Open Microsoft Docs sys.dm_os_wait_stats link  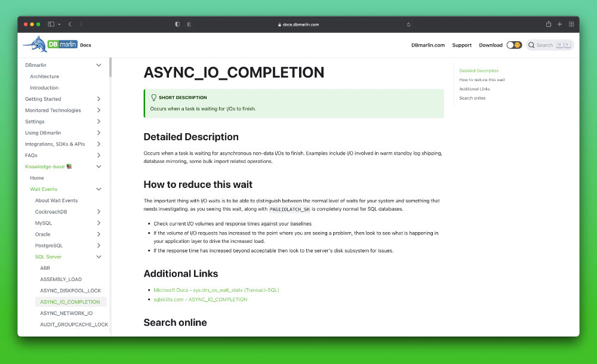[x=216, y=290]
